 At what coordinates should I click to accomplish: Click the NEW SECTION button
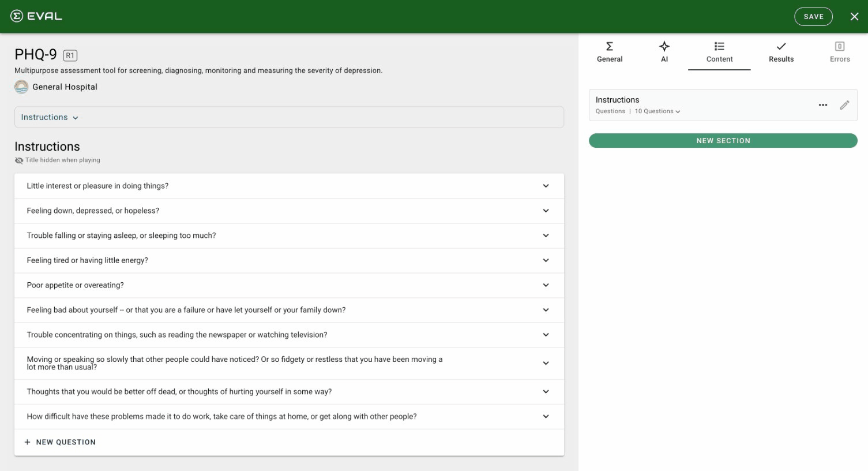[x=722, y=140]
